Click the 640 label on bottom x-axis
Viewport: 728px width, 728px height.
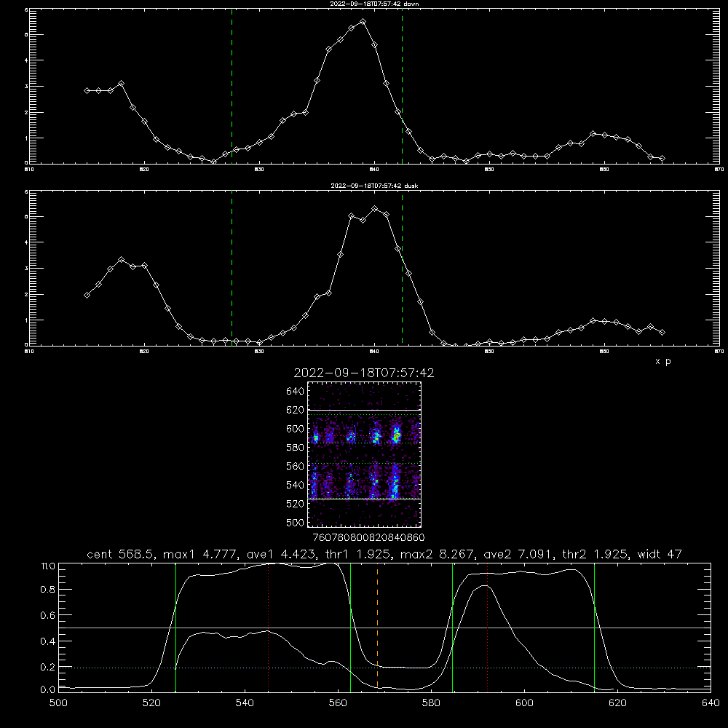(x=711, y=703)
